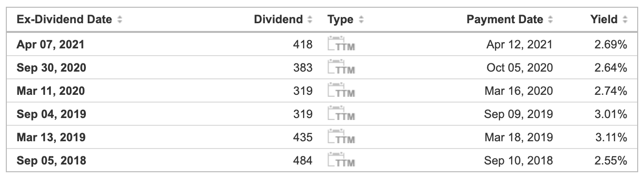Click TTM icon in Apr 07, 2021 row
This screenshot has width=644, height=179.
click(x=341, y=44)
